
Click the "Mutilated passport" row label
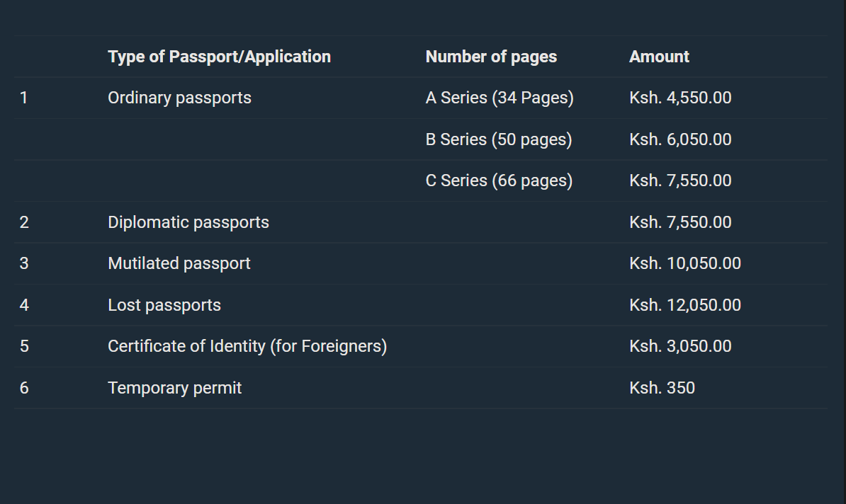[x=179, y=263]
